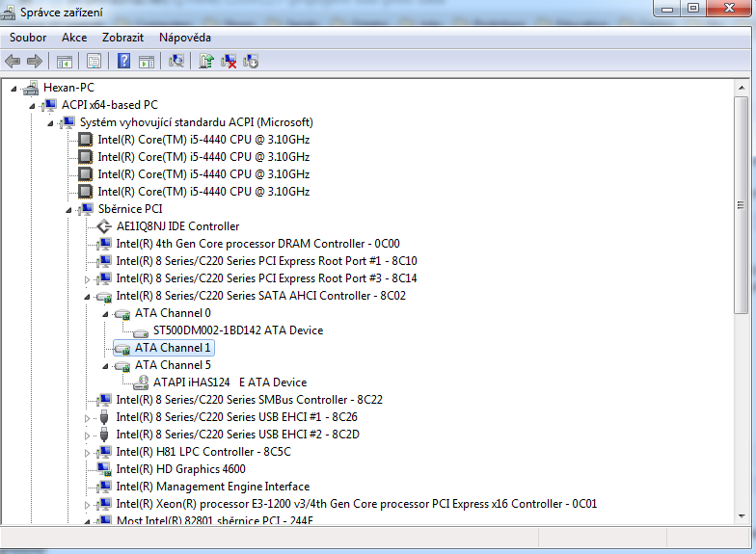
Task: Collapse the Sběrnice PCI node
Action: pos(68,210)
